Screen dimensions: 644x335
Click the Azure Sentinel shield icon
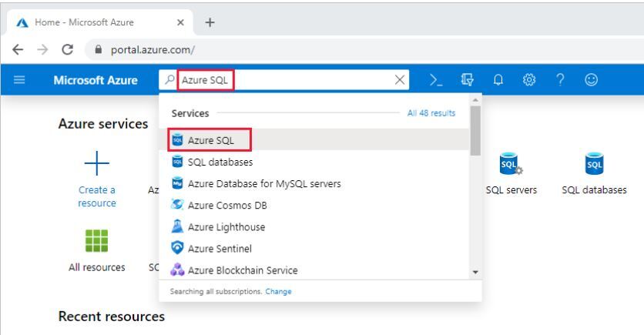pos(177,247)
